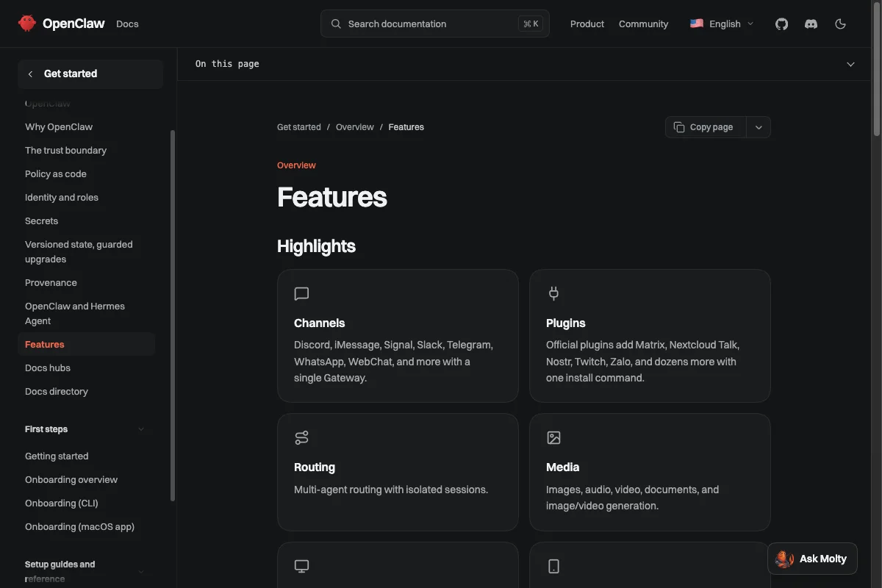Collapse Setup guides and reference section
Viewport: 882px width, 588px height.
tap(141, 572)
